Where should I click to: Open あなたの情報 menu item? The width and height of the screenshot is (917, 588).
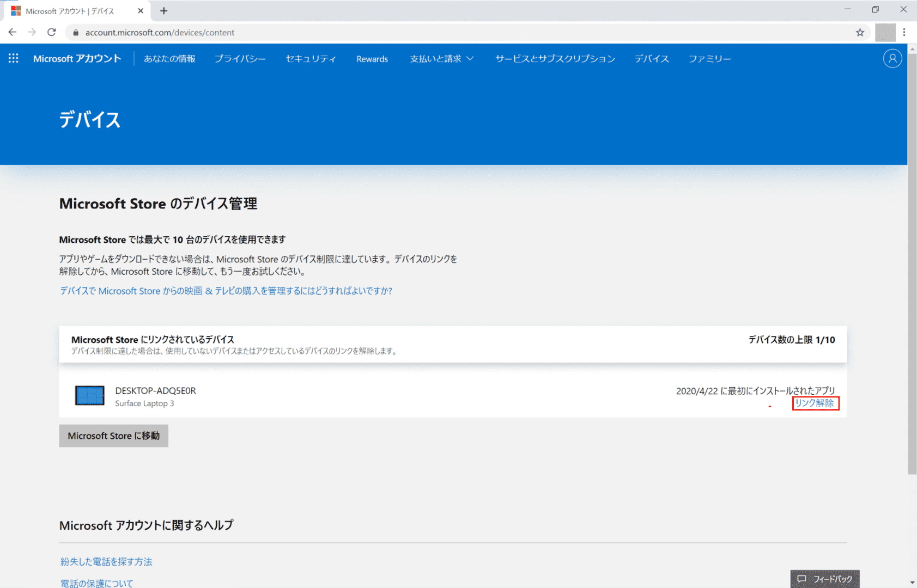click(x=169, y=59)
